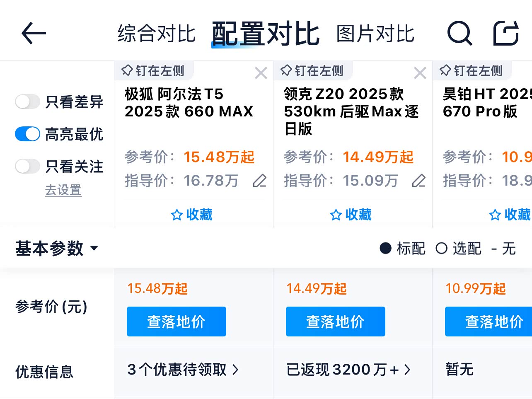Remove 极狐 阿尔法T5 from comparison

(261, 73)
